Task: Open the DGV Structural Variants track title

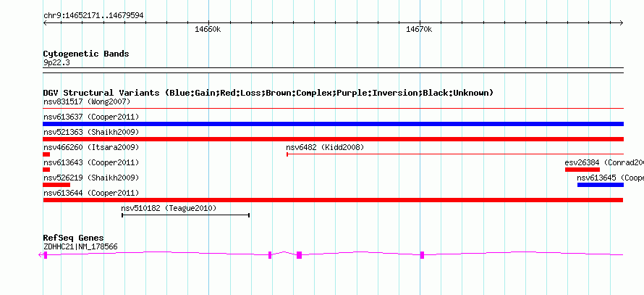Action: click(268, 93)
